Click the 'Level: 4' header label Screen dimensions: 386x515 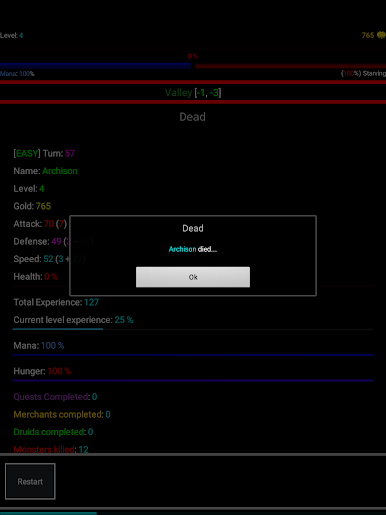tap(12, 35)
